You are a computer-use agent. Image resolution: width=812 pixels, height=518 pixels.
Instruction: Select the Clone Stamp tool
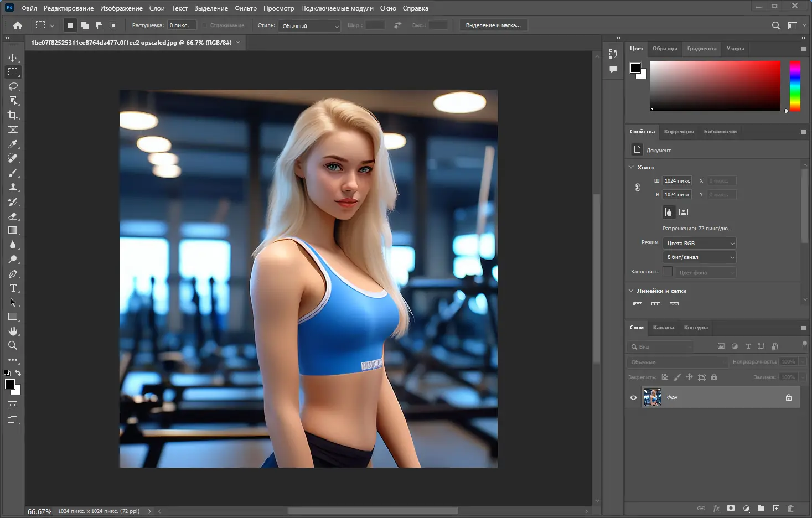(13, 187)
